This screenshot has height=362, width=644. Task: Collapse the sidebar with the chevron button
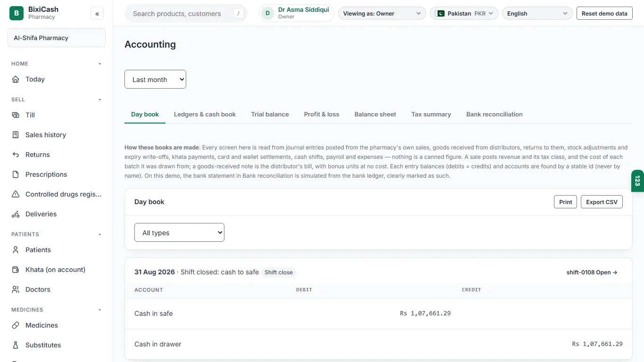coord(97,14)
